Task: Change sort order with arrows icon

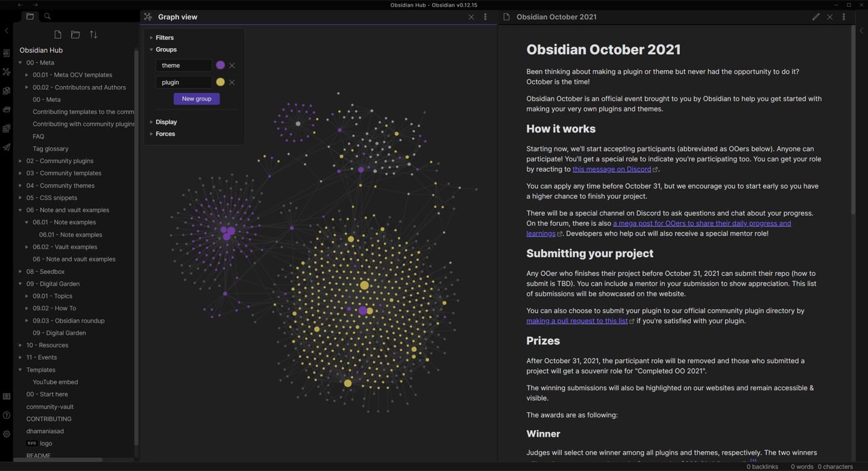Action: tap(93, 35)
